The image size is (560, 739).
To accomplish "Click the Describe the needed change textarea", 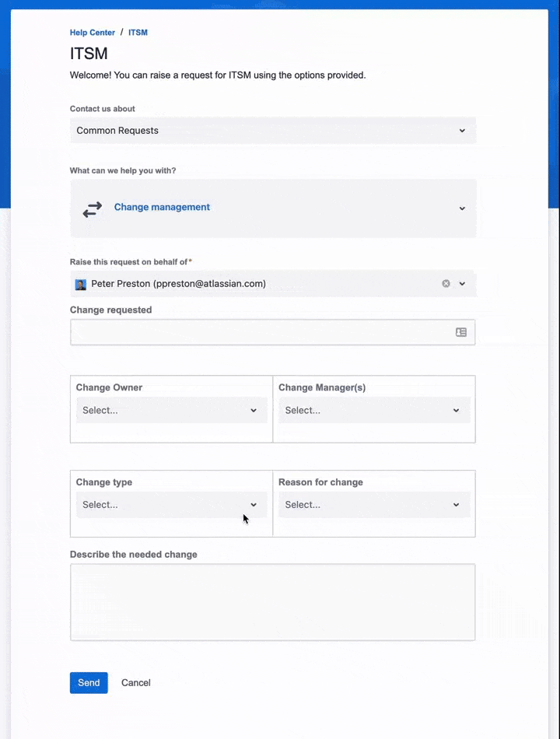I will click(272, 601).
